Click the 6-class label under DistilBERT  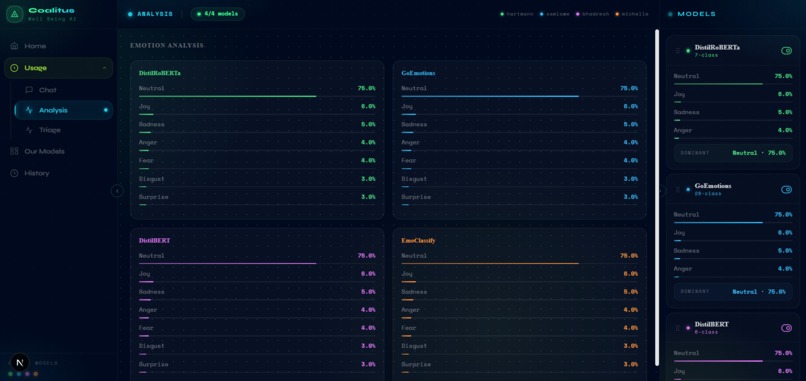tap(706, 332)
